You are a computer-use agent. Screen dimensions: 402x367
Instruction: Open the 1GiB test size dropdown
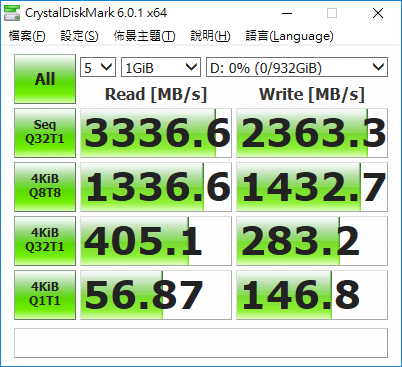click(x=161, y=67)
